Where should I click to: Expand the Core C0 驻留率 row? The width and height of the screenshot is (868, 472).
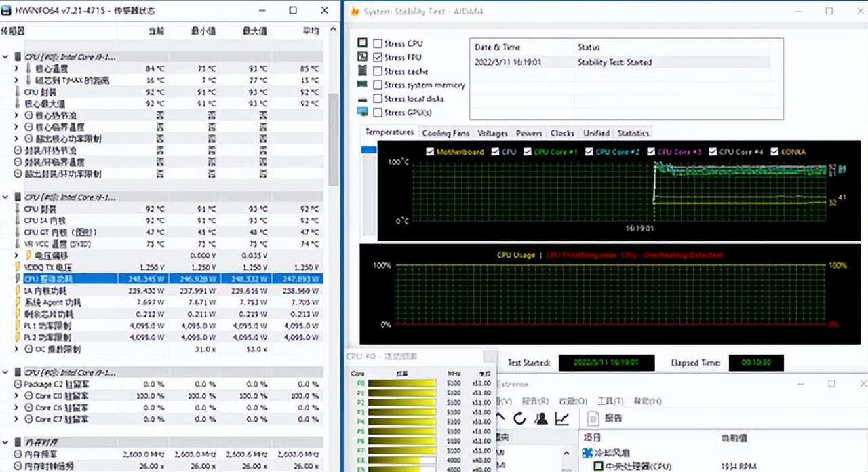tap(16, 396)
